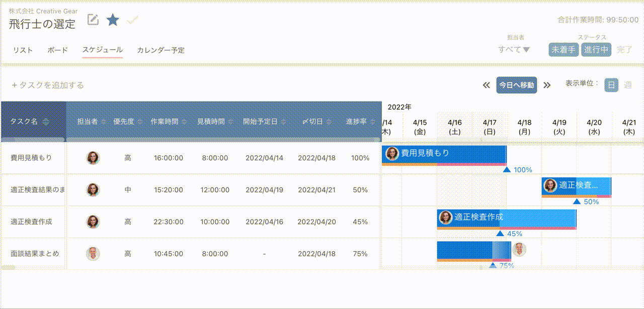Toggle the 未着手 status filter

[563, 50]
